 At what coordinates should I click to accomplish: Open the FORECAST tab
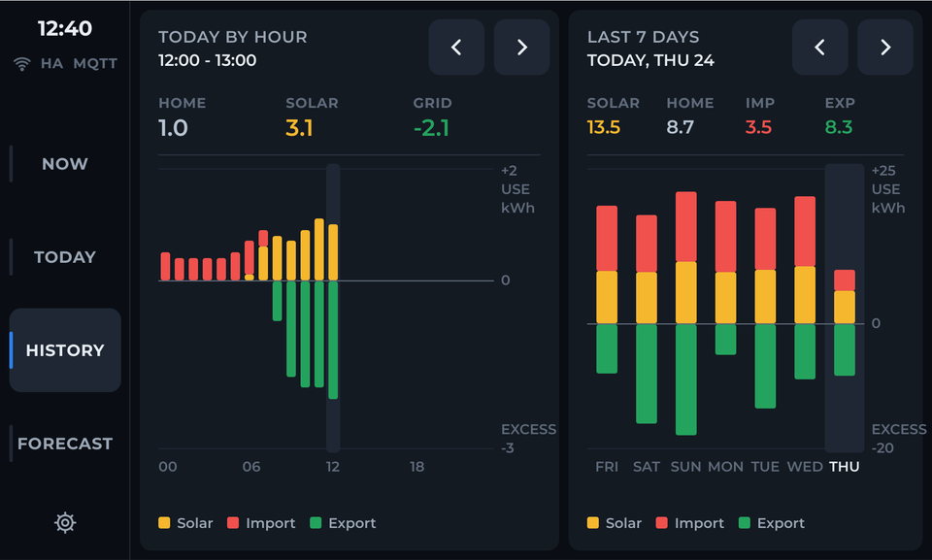[x=65, y=444]
